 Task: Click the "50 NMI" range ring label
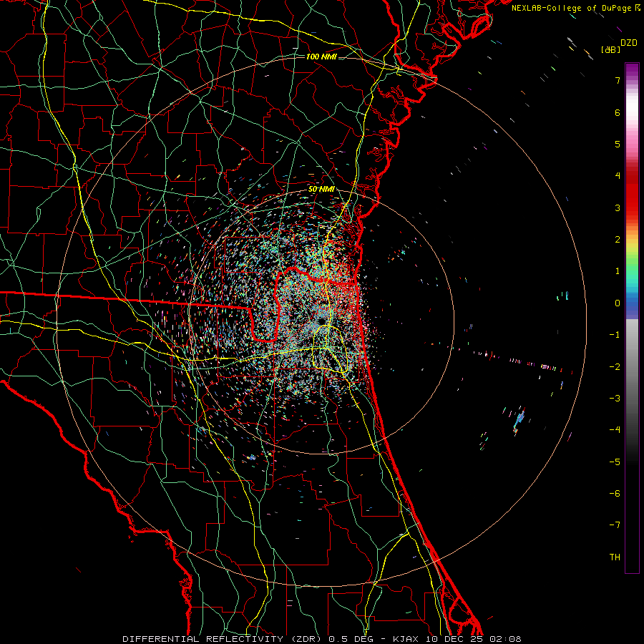click(321, 190)
